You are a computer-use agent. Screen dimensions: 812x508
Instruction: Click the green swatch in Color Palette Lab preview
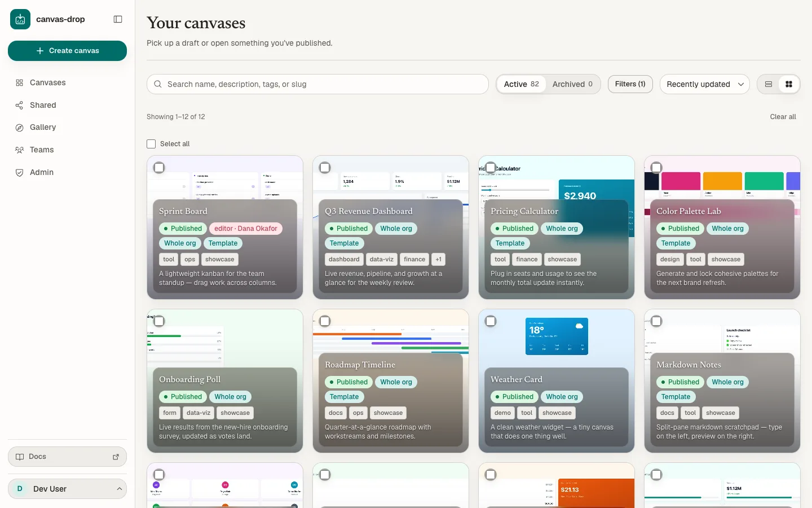(764, 181)
